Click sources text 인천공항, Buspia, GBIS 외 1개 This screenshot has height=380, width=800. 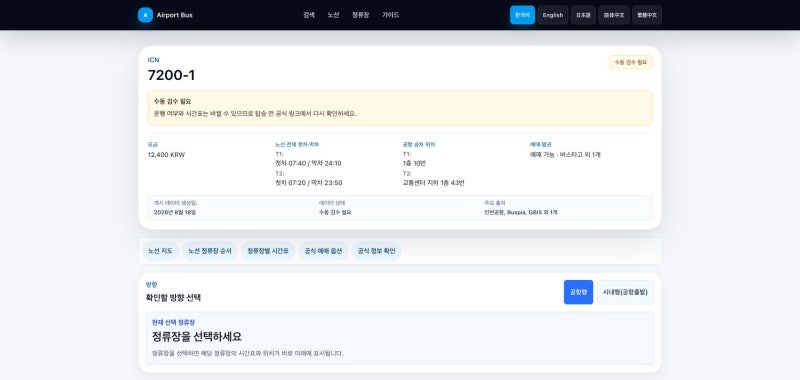(x=521, y=212)
